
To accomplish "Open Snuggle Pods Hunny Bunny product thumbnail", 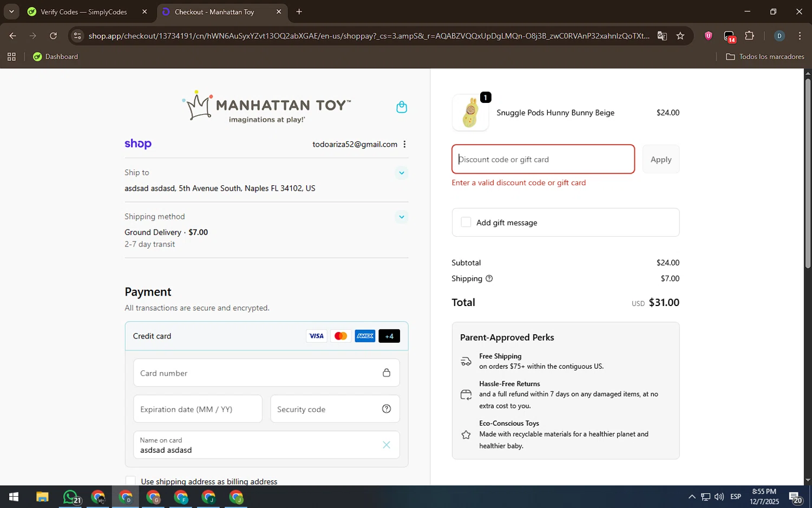I will pyautogui.click(x=470, y=113).
